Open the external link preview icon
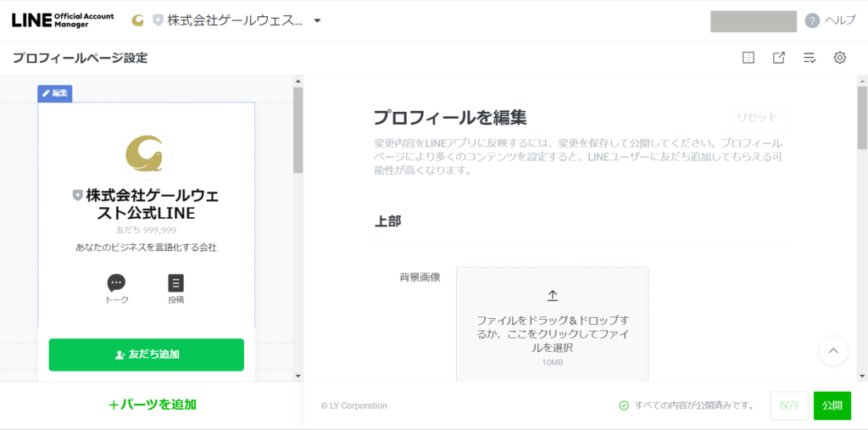The height and width of the screenshot is (430, 868). [778, 58]
